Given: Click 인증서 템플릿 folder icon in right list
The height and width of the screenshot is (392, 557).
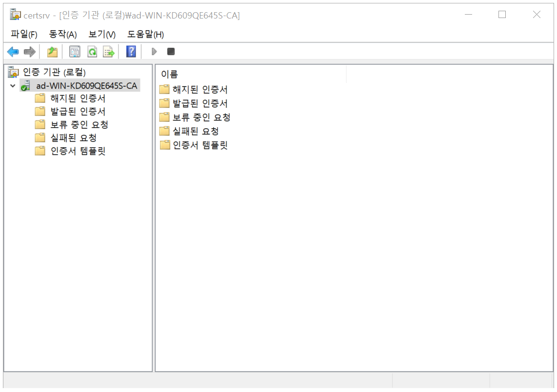Looking at the screenshot, I should [164, 145].
